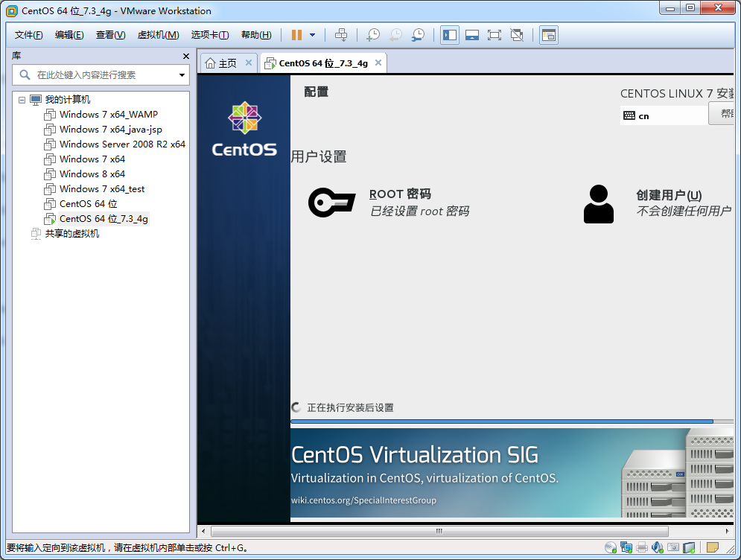Click the cn keyboard layout indicator
This screenshot has height=560, width=741.
[664, 115]
